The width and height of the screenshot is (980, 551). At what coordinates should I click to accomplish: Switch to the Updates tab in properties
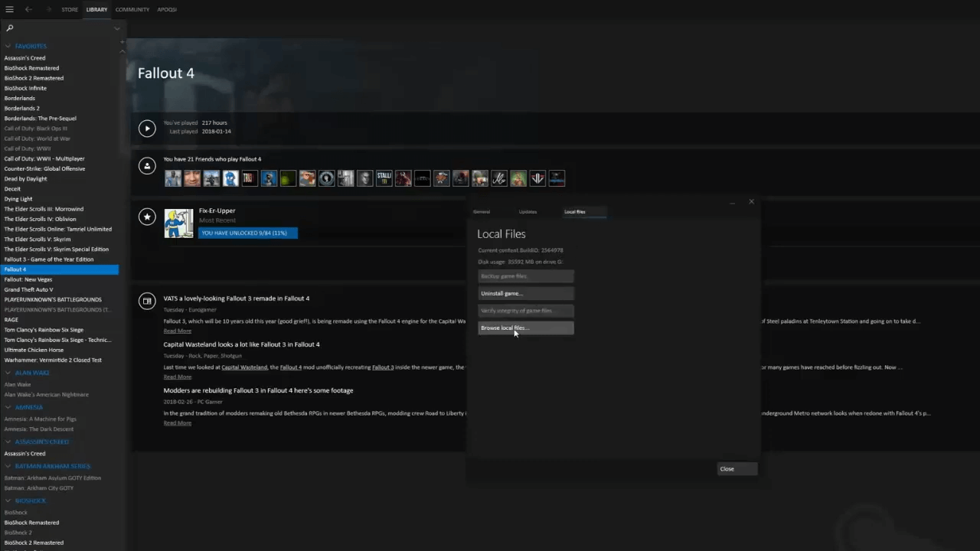[528, 211]
